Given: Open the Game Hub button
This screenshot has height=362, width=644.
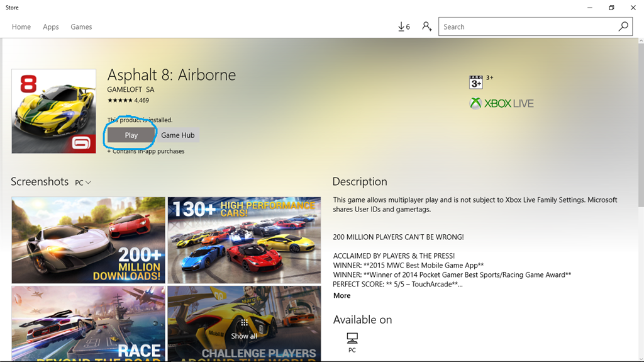Looking at the screenshot, I should tap(178, 135).
